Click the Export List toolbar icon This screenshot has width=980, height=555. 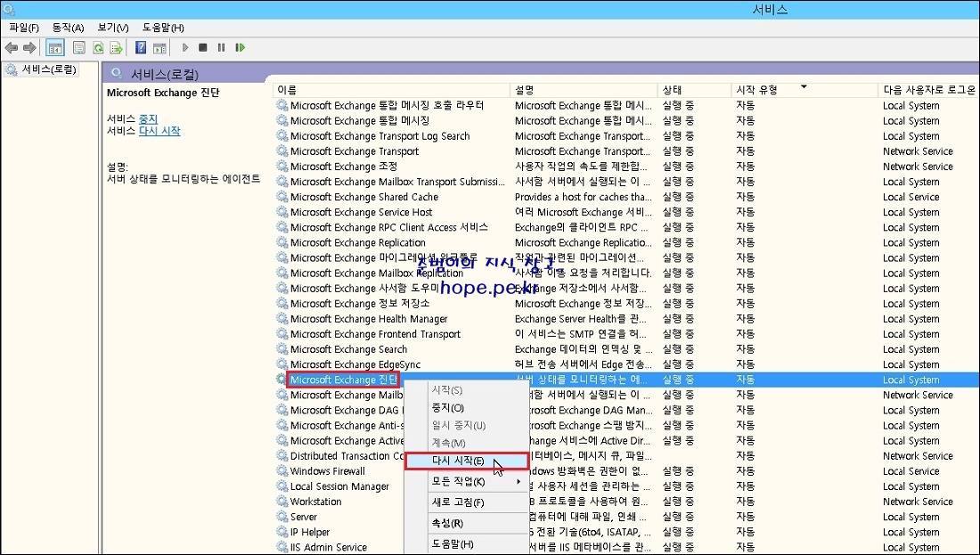(116, 47)
